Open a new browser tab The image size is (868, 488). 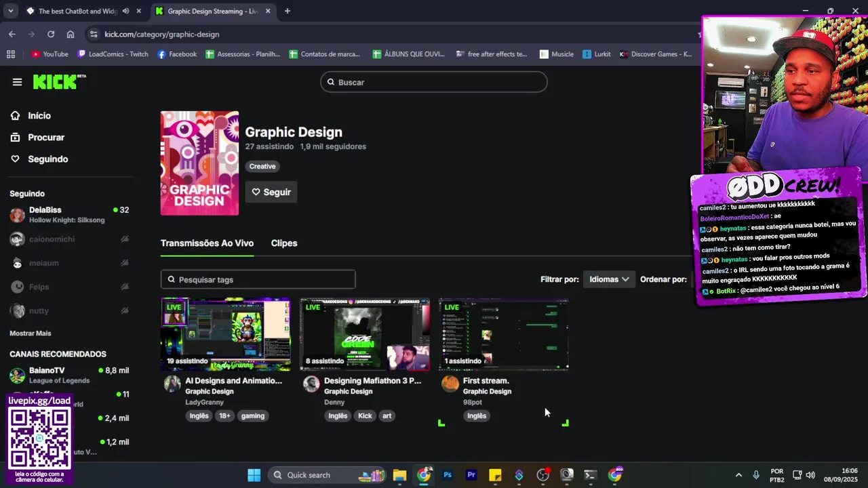pyautogui.click(x=288, y=12)
